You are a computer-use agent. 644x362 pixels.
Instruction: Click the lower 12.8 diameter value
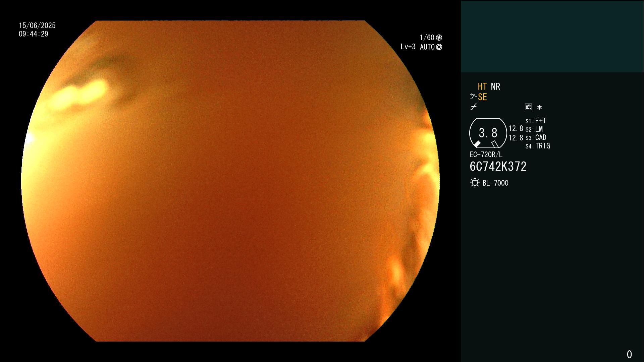pyautogui.click(x=516, y=138)
